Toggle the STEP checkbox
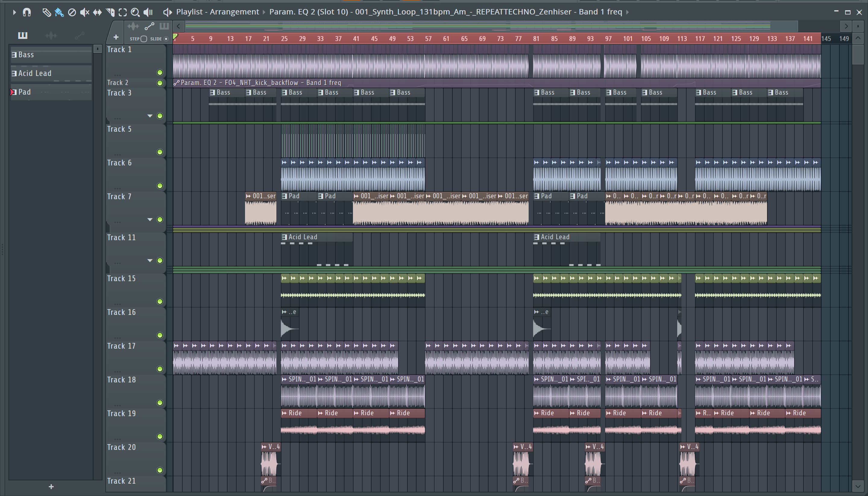This screenshot has width=868, height=496. click(x=144, y=39)
